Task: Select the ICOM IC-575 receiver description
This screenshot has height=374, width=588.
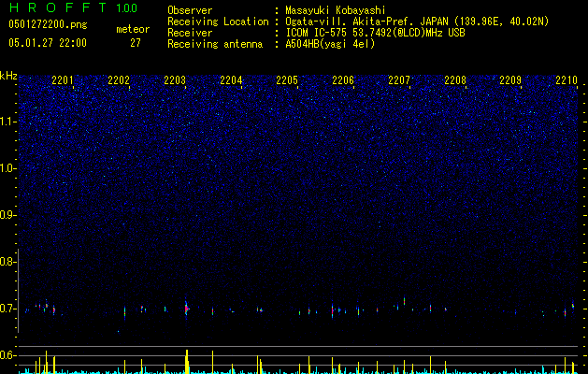Action: [375, 33]
